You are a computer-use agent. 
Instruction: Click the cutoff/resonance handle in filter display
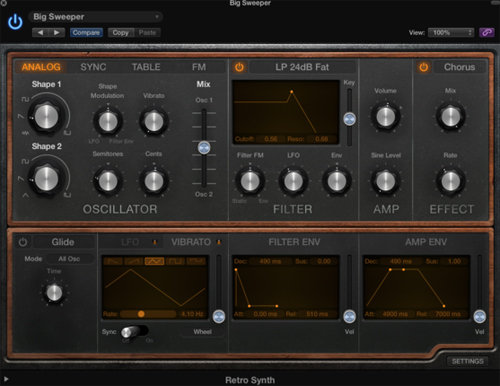(x=292, y=92)
